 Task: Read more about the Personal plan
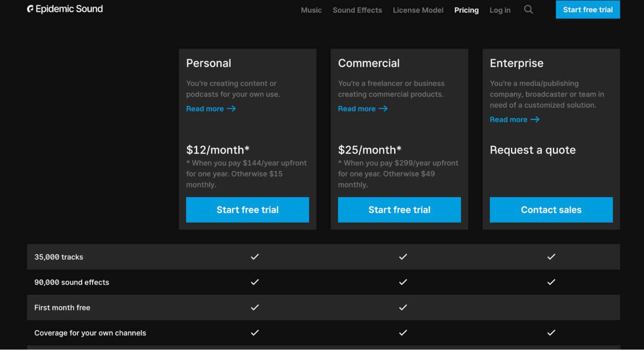tap(211, 109)
